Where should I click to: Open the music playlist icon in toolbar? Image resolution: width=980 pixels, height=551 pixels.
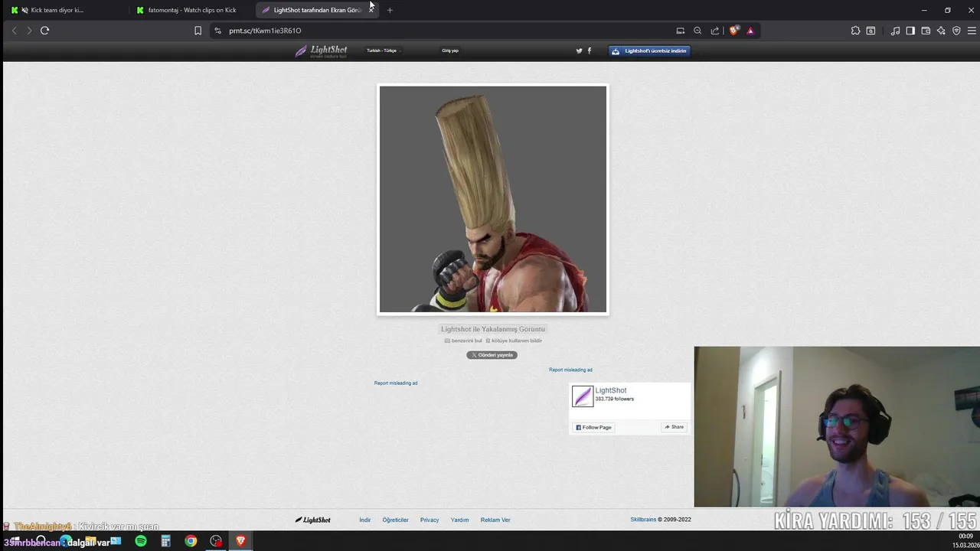(x=895, y=31)
